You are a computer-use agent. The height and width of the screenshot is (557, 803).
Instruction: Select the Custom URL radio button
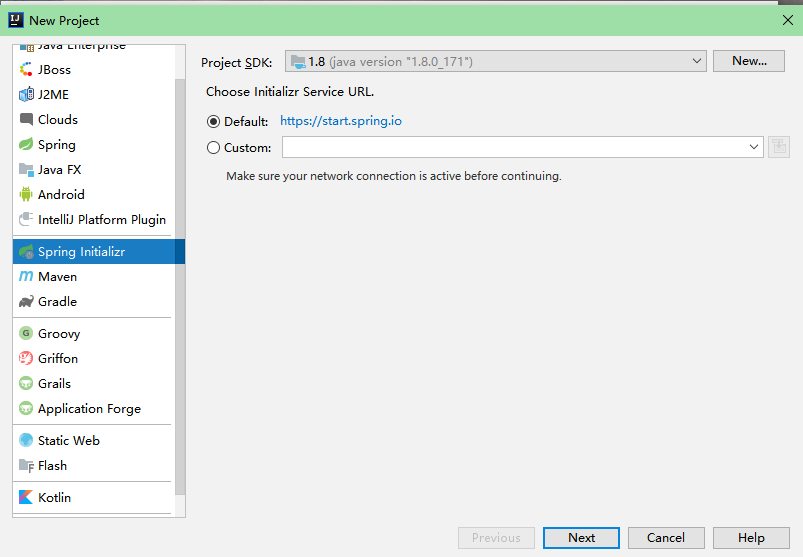tap(214, 148)
